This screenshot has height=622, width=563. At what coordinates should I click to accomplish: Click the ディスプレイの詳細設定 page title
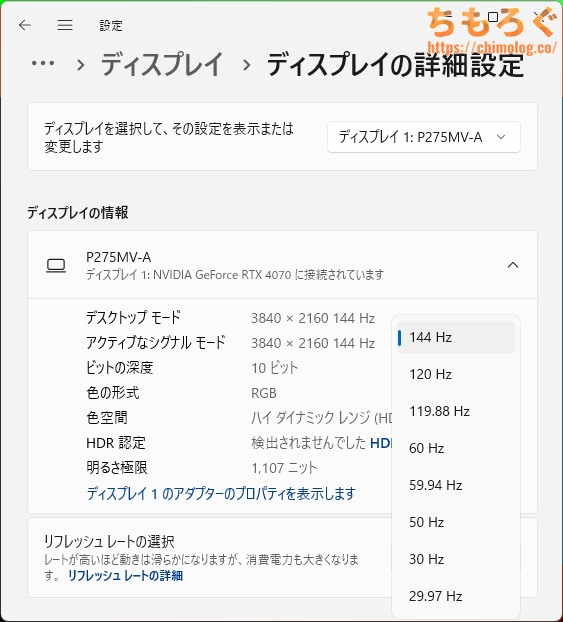tap(395, 65)
